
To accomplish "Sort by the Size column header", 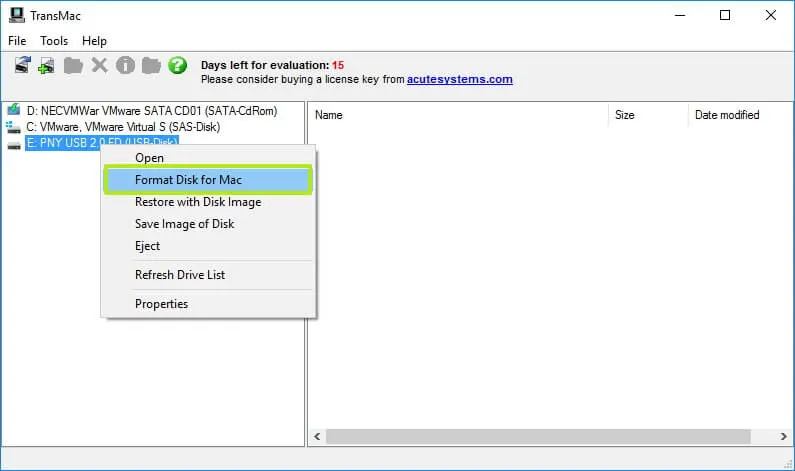I will tap(648, 115).
